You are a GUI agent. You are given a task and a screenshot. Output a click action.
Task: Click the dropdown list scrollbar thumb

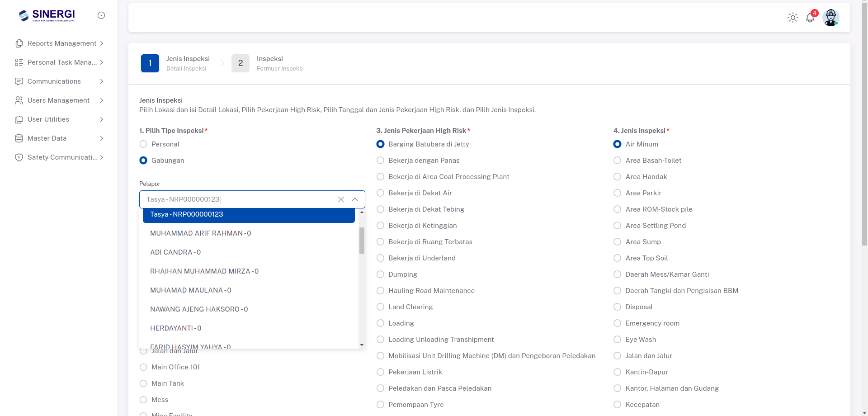tap(362, 241)
